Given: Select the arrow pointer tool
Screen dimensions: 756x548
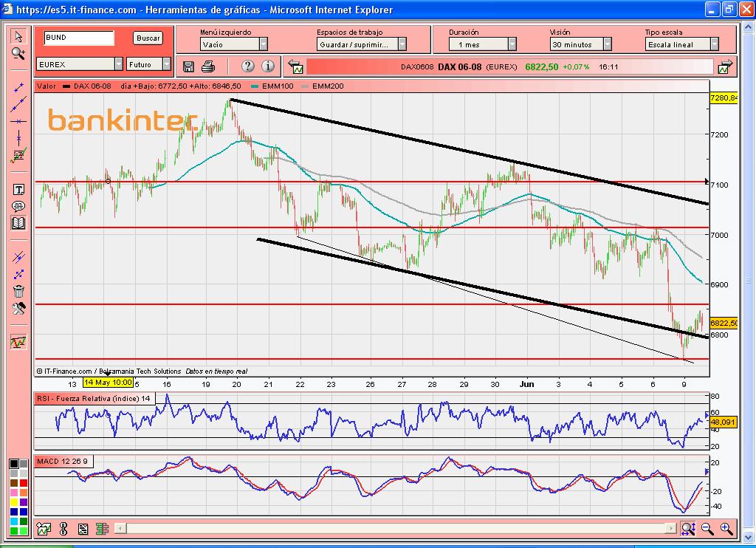Looking at the screenshot, I should (18, 37).
